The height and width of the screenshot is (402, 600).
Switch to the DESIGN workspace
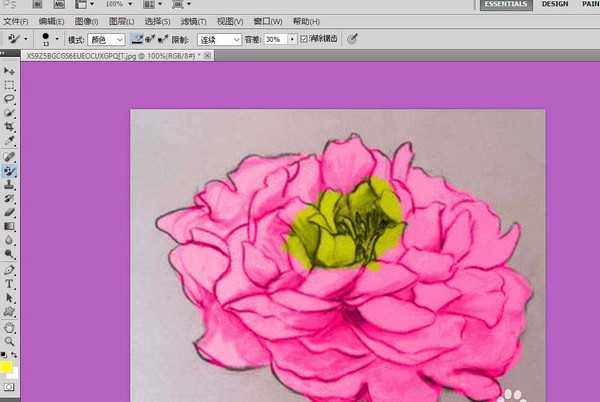(x=555, y=5)
